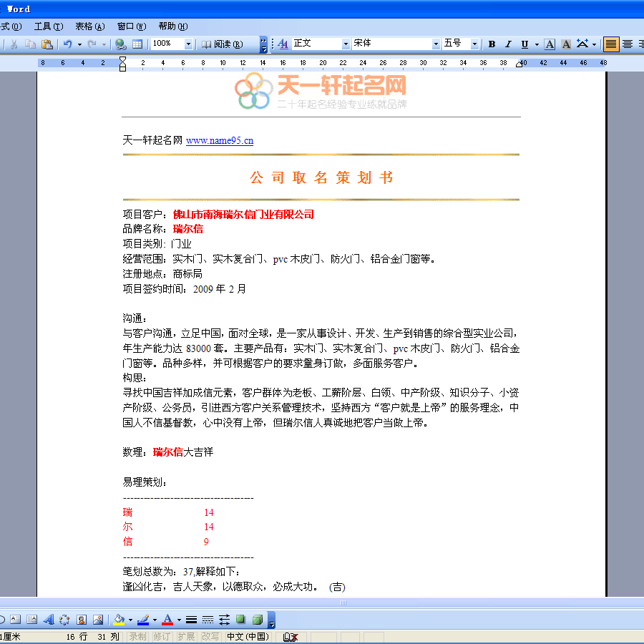Open fill color dropdown arrow
Screen dimensions: 644x644
131,620
